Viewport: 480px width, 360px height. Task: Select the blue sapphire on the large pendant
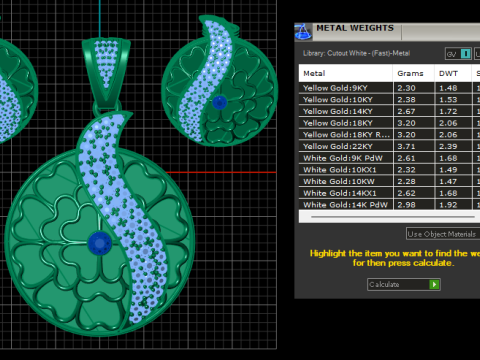[100, 243]
